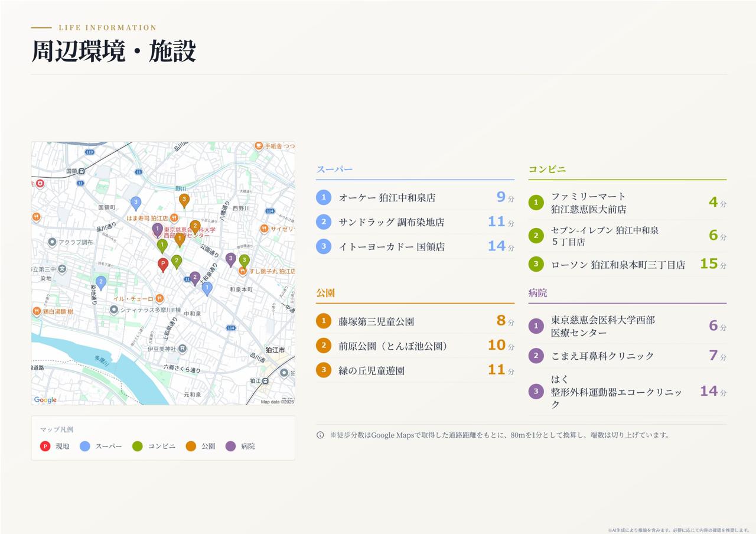Click number badge beside 藤塚第三児童公園
756x534 pixels.
pos(324,321)
